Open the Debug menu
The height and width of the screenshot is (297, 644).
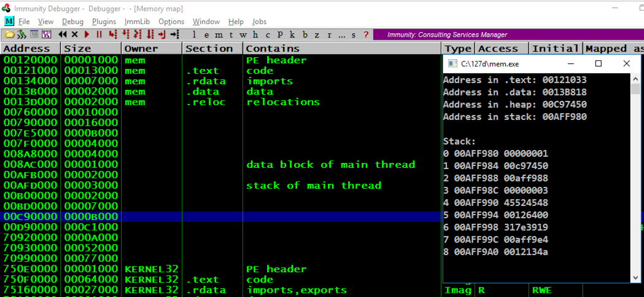pyautogui.click(x=72, y=22)
